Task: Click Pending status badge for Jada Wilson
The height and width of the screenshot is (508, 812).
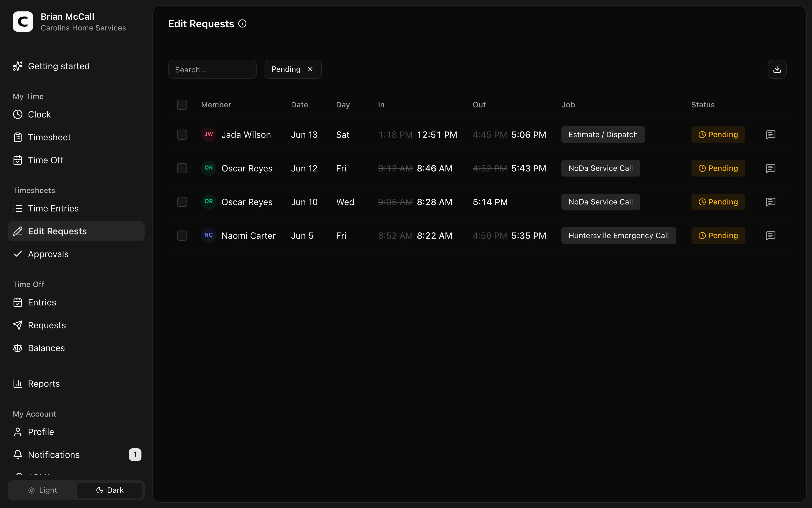Action: coord(718,135)
